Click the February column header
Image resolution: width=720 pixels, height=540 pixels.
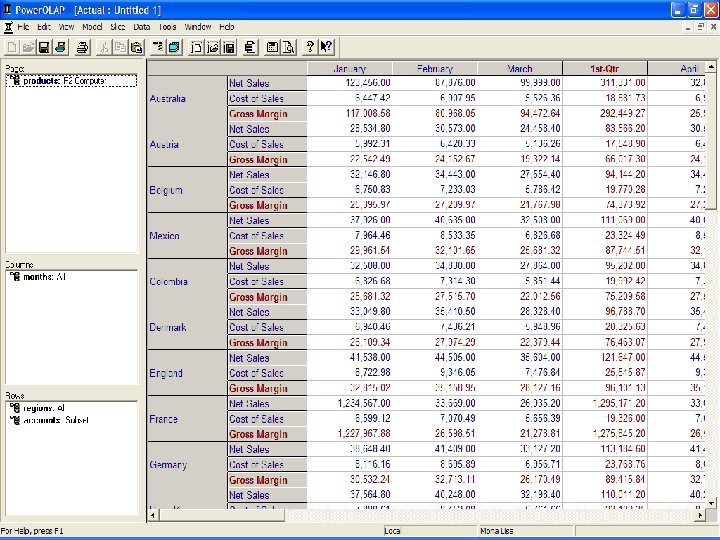click(435, 68)
